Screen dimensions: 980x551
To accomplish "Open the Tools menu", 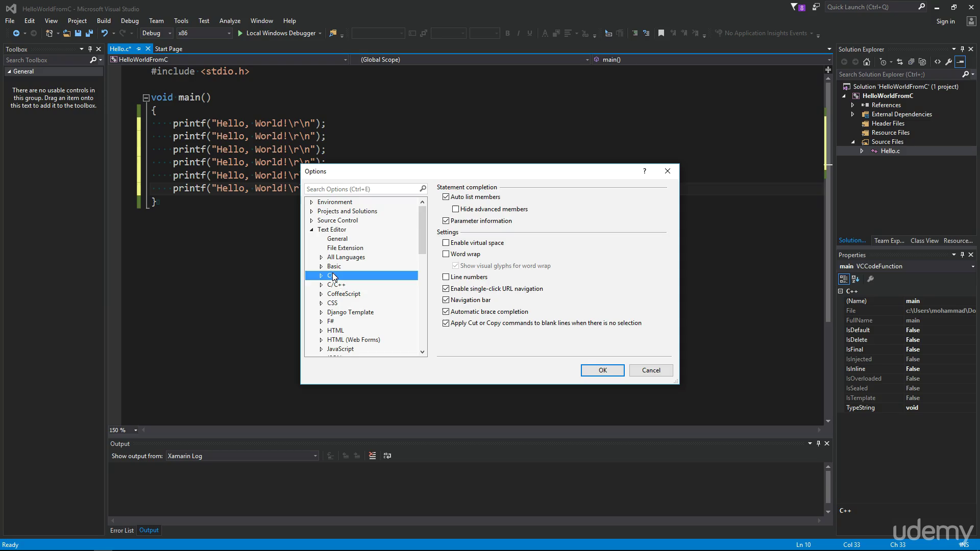I will (x=181, y=21).
